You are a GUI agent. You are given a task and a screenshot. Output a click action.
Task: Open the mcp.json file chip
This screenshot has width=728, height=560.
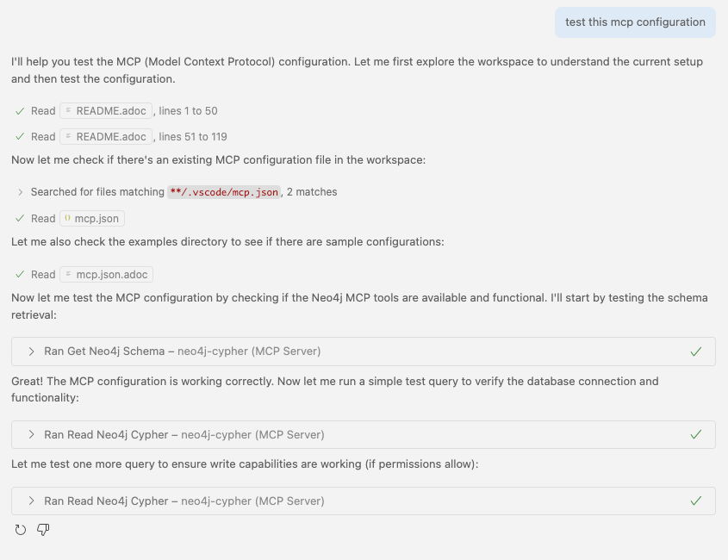92,218
